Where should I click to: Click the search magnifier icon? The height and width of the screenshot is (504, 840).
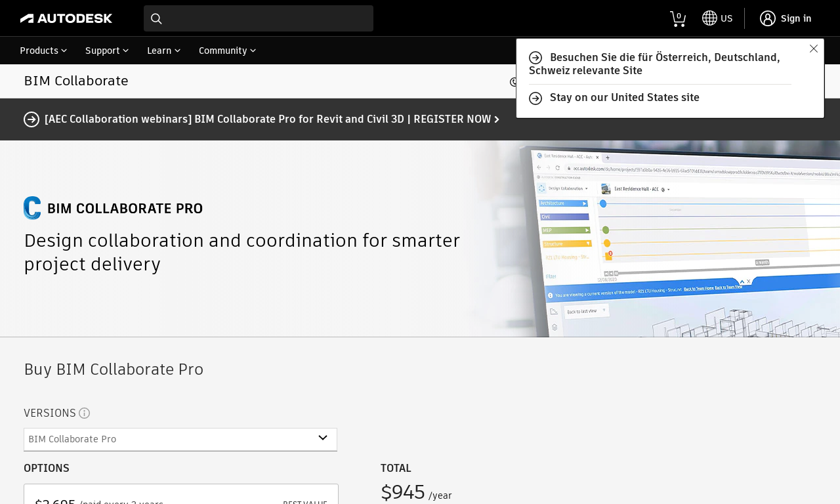tap(156, 18)
